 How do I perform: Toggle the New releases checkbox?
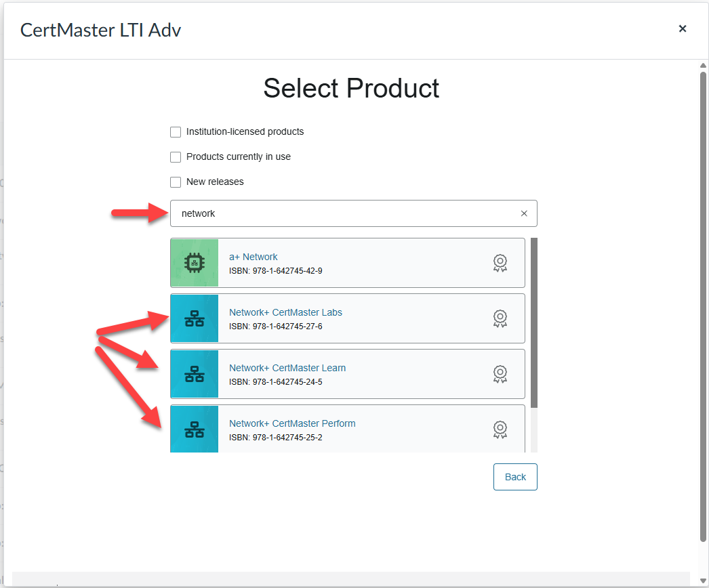(176, 182)
